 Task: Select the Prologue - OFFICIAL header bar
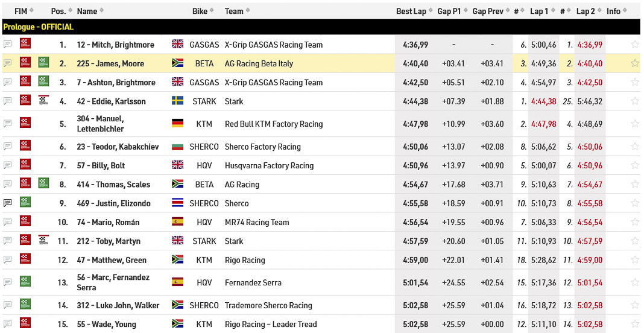pyautogui.click(x=321, y=27)
